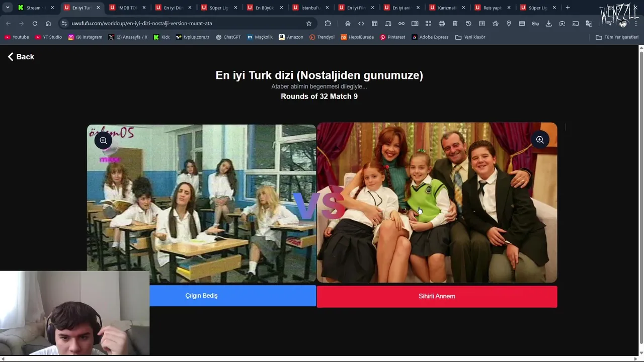Image resolution: width=644 pixels, height=362 pixels.
Task: Switch to the IMDB TOP tab
Action: click(128, 8)
